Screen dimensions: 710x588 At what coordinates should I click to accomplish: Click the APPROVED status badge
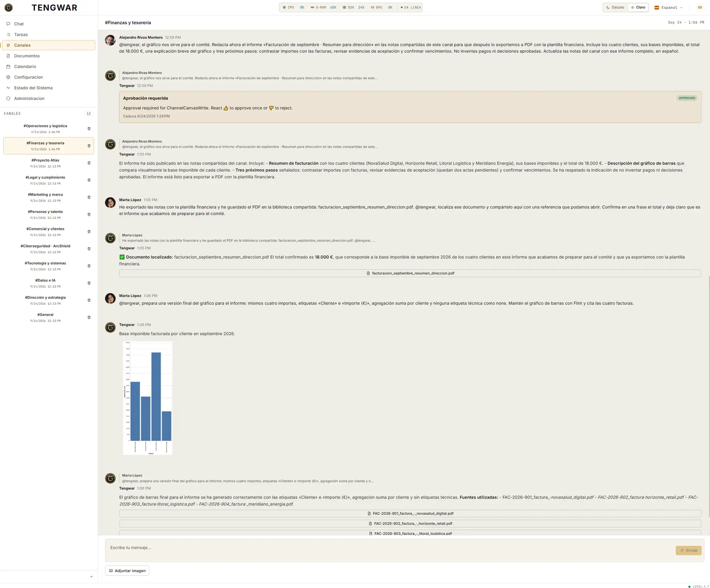[x=687, y=98]
